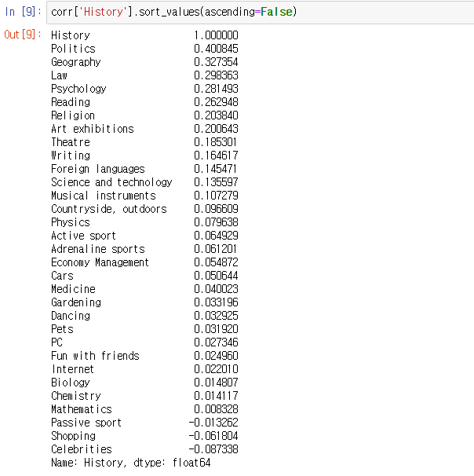Click the 'Name: History, dtype: float64' line
Viewport: 474px width, 476px height.
[x=131, y=463]
